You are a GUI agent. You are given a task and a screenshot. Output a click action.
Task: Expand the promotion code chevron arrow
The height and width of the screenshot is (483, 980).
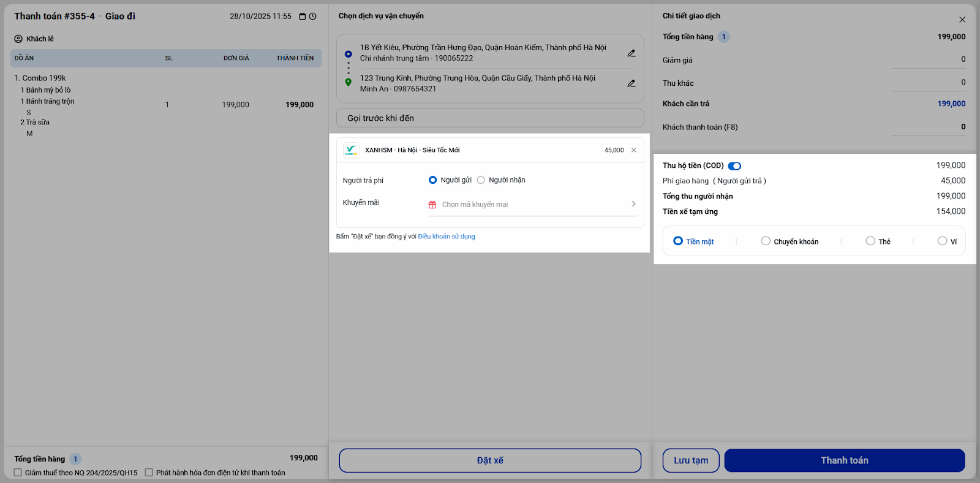coord(633,204)
